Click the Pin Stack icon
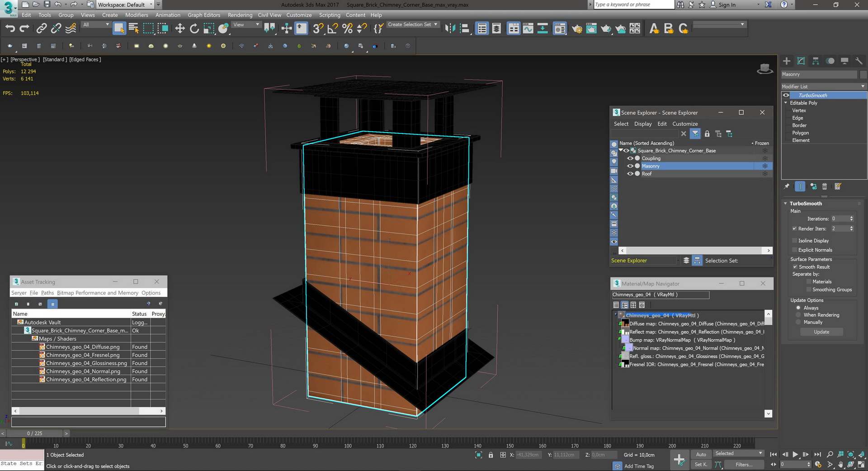 coord(787,186)
